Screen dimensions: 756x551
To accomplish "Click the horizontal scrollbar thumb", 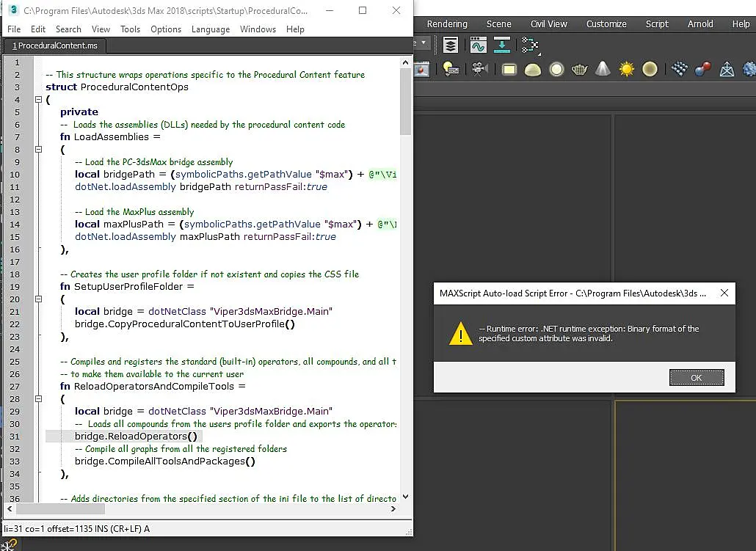I will [x=60, y=508].
